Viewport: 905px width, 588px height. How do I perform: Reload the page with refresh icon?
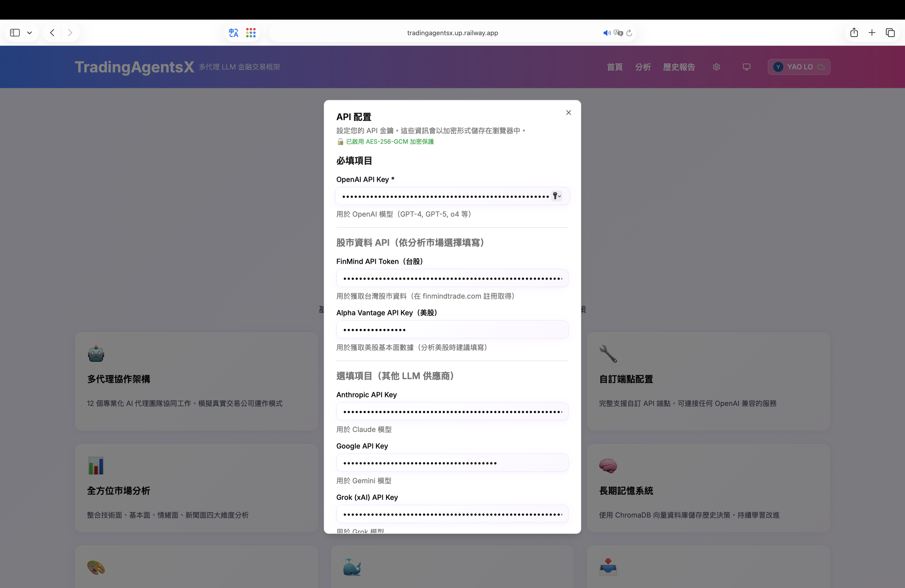[629, 33]
